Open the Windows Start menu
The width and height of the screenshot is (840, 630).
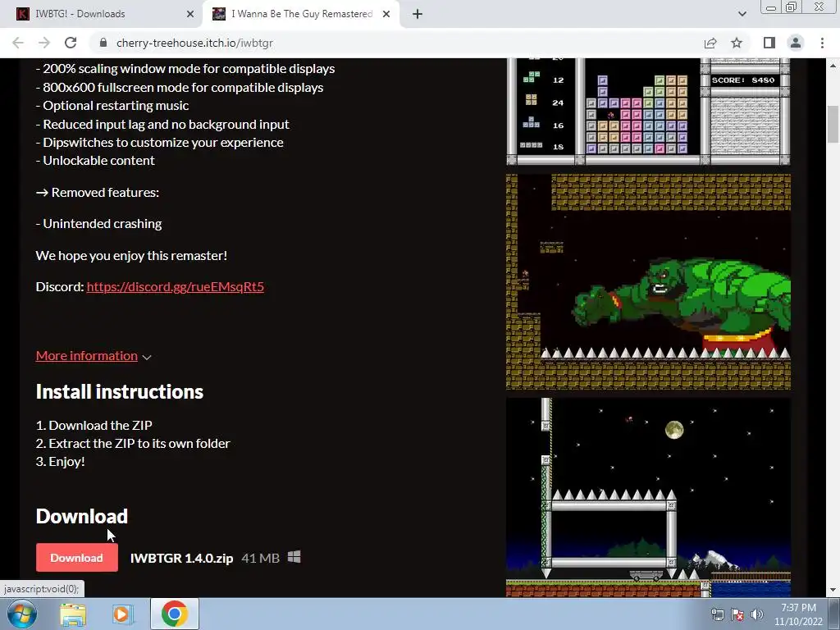21,614
